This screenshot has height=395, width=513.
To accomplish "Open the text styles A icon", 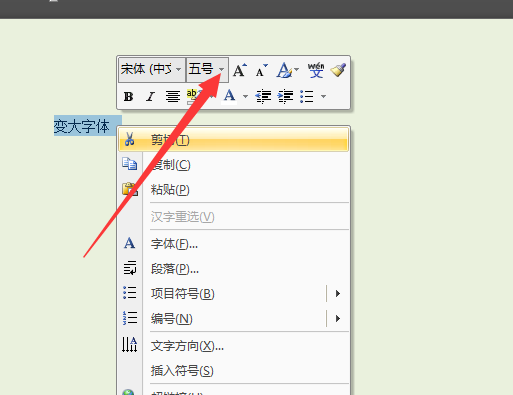I will click(284, 70).
